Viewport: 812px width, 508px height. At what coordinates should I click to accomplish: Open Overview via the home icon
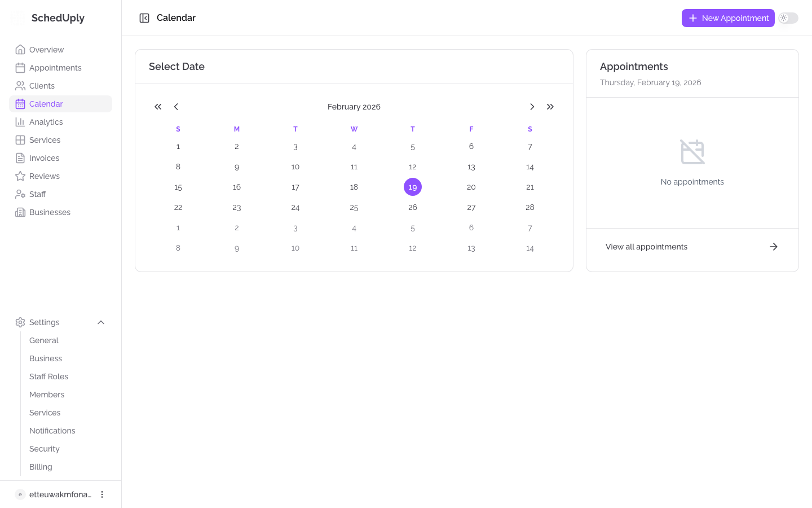pyautogui.click(x=20, y=50)
